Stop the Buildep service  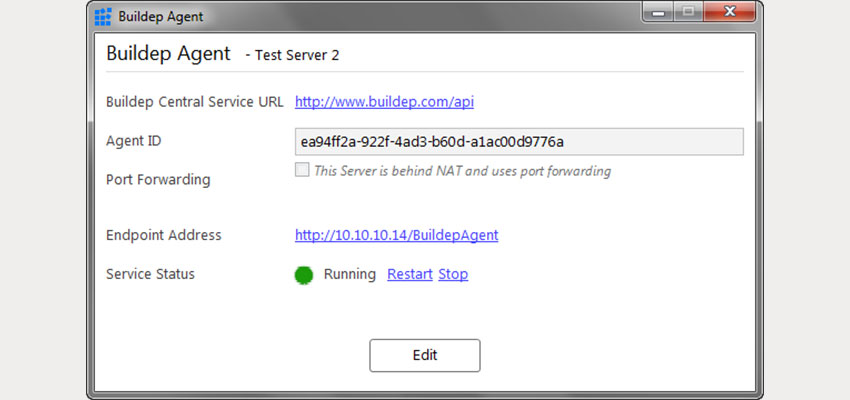[453, 274]
